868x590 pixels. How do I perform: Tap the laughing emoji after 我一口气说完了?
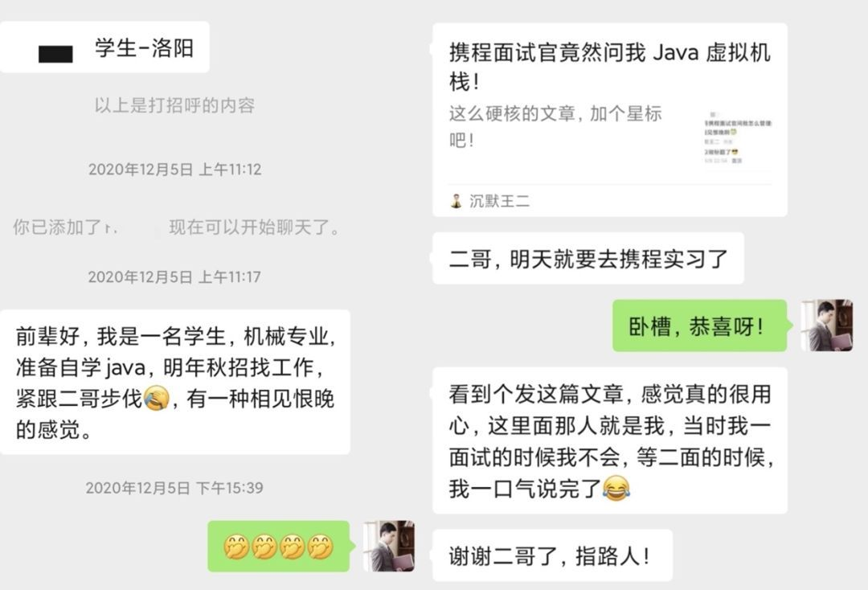pos(616,488)
